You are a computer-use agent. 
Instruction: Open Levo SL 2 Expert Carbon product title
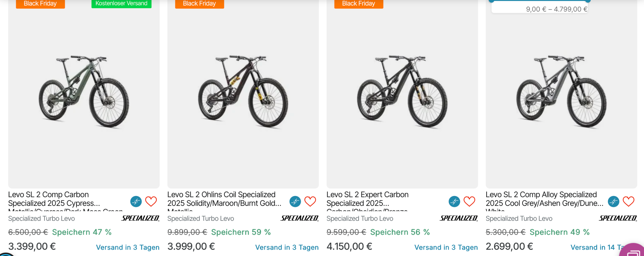(x=368, y=199)
